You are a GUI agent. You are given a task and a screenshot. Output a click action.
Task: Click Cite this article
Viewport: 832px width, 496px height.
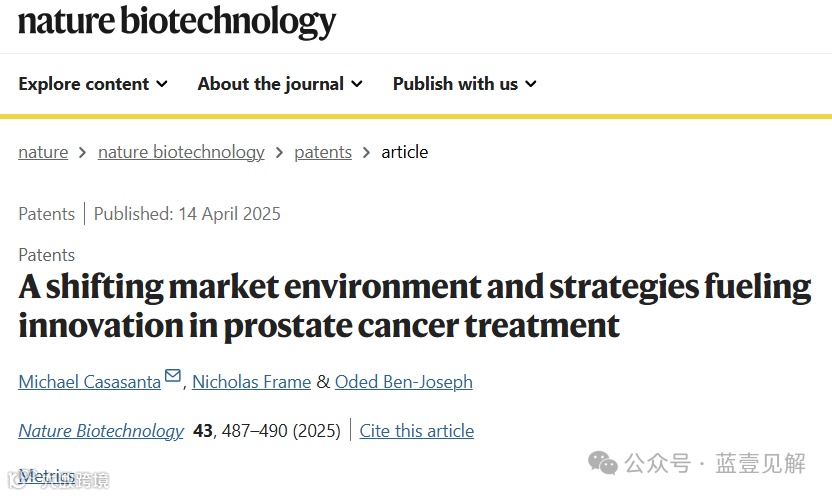pyautogui.click(x=417, y=431)
